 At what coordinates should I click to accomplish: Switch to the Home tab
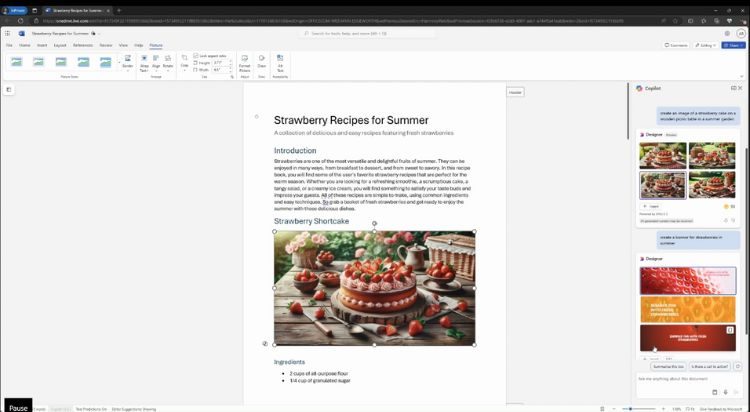click(25, 45)
